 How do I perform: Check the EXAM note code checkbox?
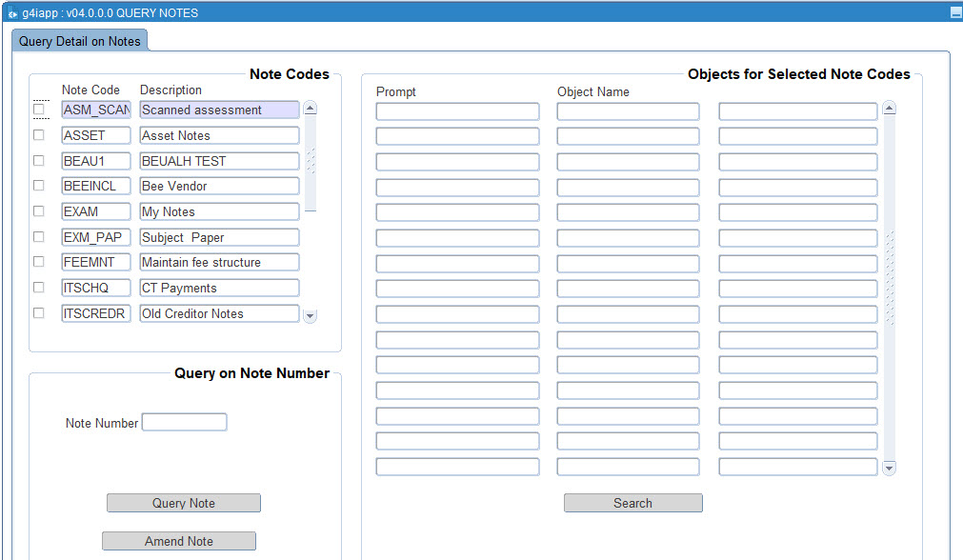(39, 211)
